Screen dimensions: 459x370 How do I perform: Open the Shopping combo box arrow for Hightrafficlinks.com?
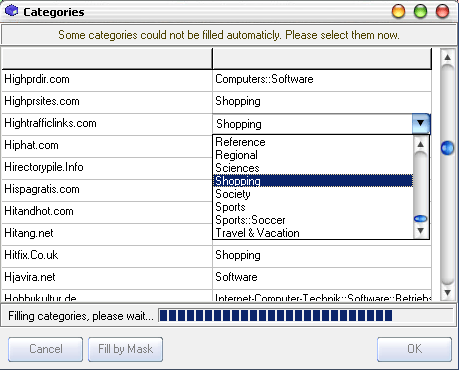click(x=421, y=124)
